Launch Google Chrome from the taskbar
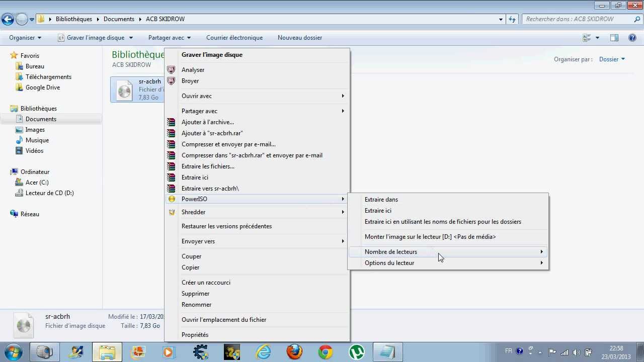Viewport: 644px width, 362px height. (326, 352)
